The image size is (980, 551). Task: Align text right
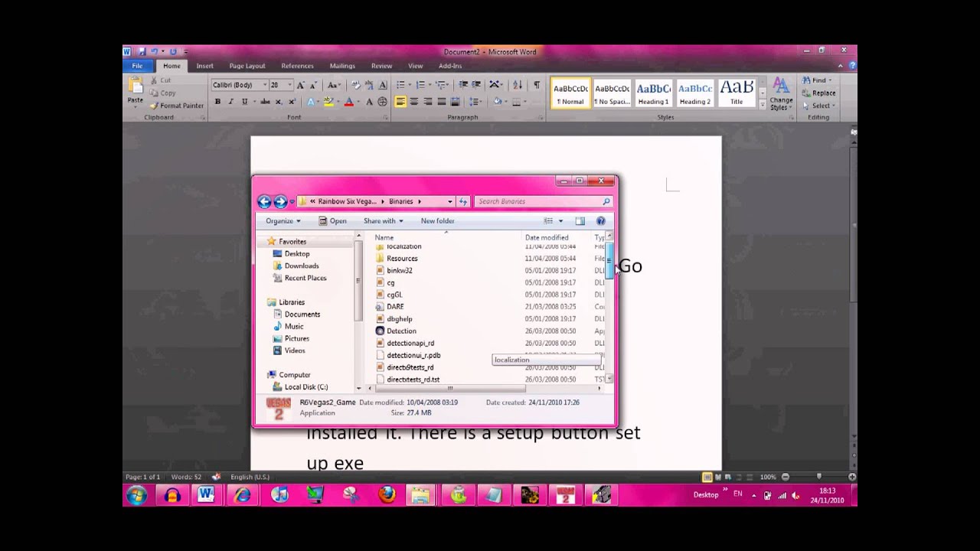click(427, 102)
